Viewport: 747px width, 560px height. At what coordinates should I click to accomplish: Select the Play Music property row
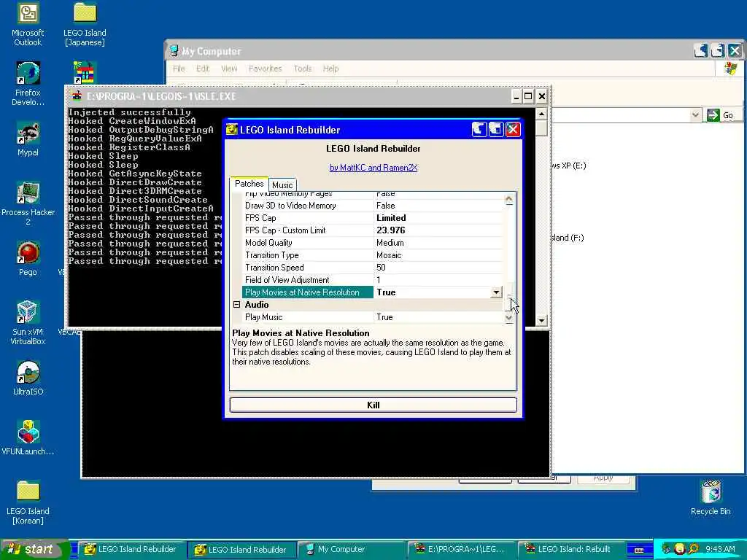point(373,316)
